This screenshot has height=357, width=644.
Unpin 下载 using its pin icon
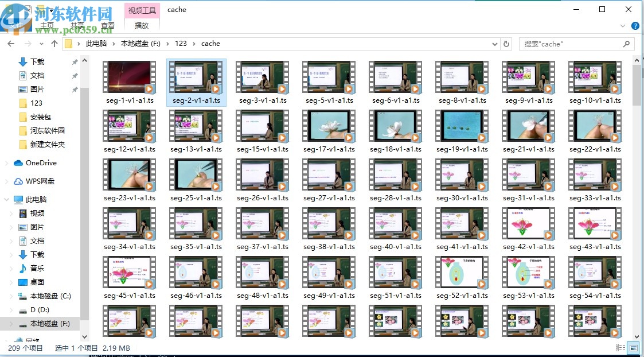(75, 62)
